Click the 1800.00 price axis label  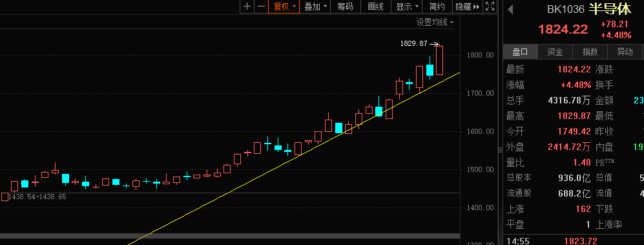(480, 55)
